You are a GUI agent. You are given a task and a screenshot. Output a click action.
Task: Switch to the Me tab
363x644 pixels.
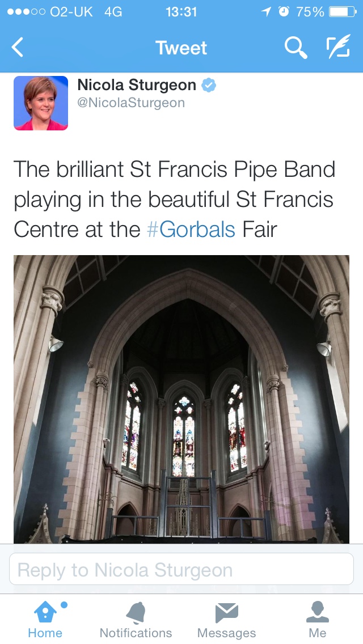[x=318, y=619]
